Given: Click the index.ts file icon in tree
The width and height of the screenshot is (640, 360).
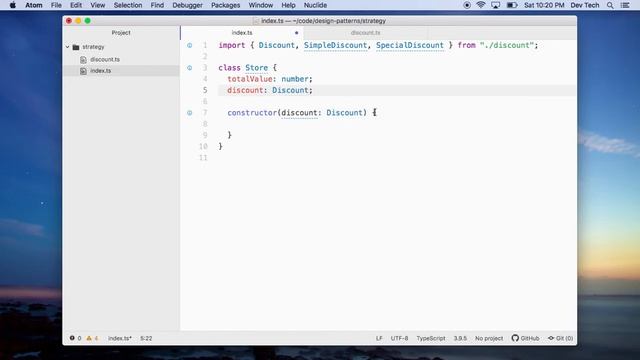Looking at the screenshot, I should coord(83,71).
